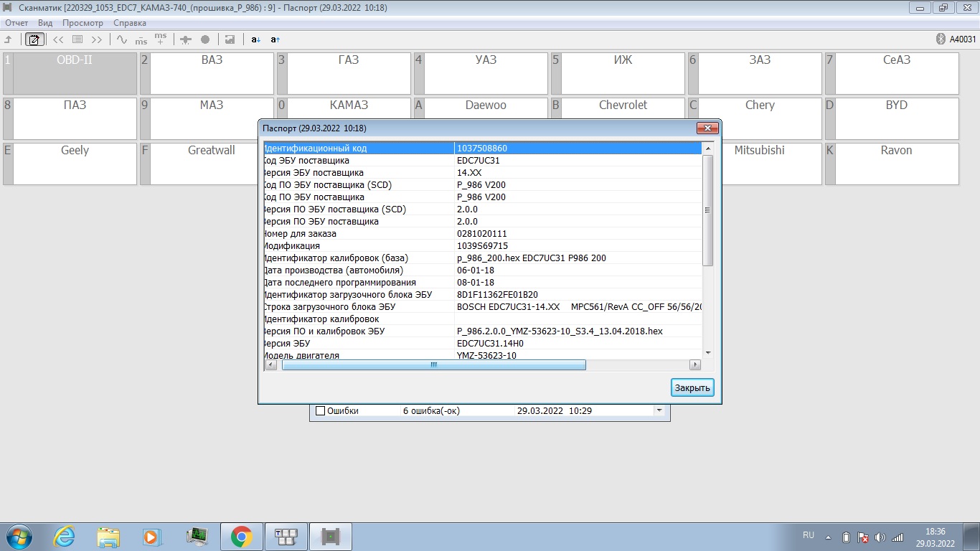
Task: Click the Закрыть button
Action: coord(692,388)
